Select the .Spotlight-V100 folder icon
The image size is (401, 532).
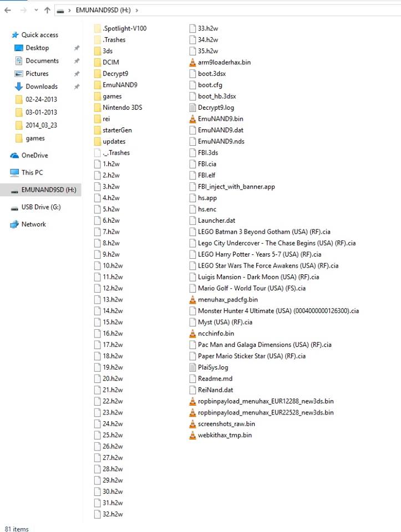click(98, 28)
